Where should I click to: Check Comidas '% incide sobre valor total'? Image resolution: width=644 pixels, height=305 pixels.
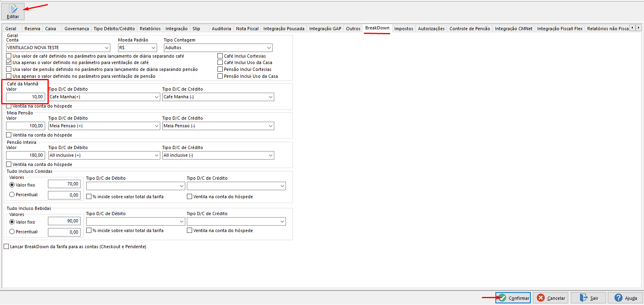tap(89, 197)
